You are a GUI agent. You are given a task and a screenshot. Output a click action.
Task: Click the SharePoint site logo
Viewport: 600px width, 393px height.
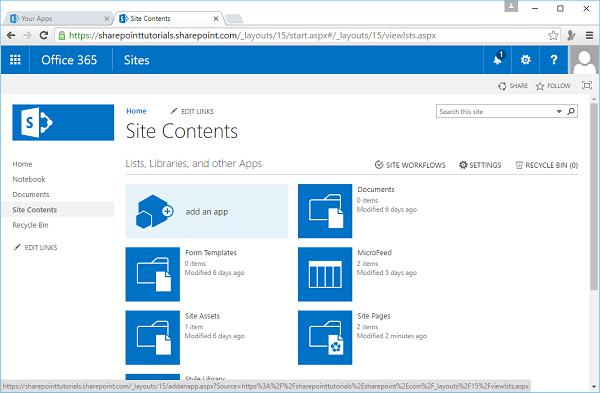pyautogui.click(x=63, y=122)
